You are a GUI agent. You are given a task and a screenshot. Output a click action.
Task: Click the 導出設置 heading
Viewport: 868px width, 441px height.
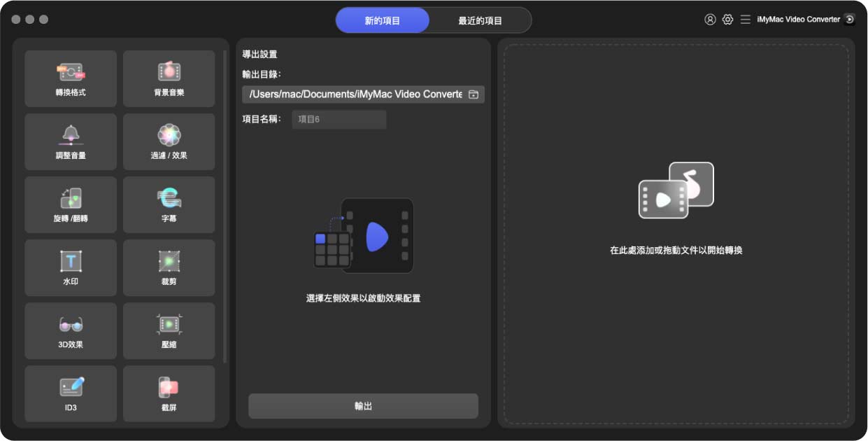coord(260,54)
